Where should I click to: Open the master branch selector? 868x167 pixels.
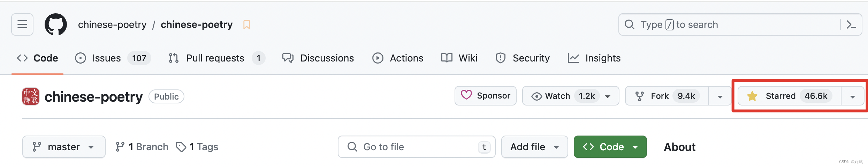point(64,147)
